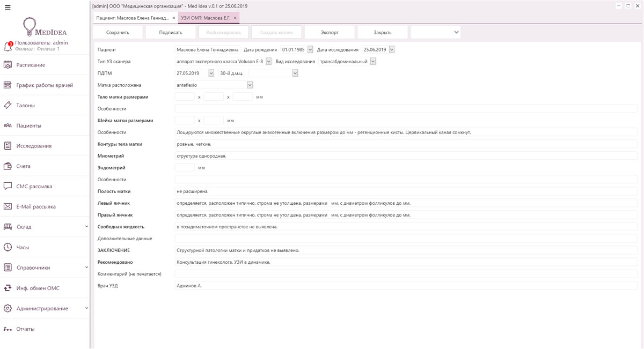644x349 pixels.
Task: Switch to УЗИ ОМТ: Маслова Е.Г. tab
Action: pyautogui.click(x=206, y=18)
